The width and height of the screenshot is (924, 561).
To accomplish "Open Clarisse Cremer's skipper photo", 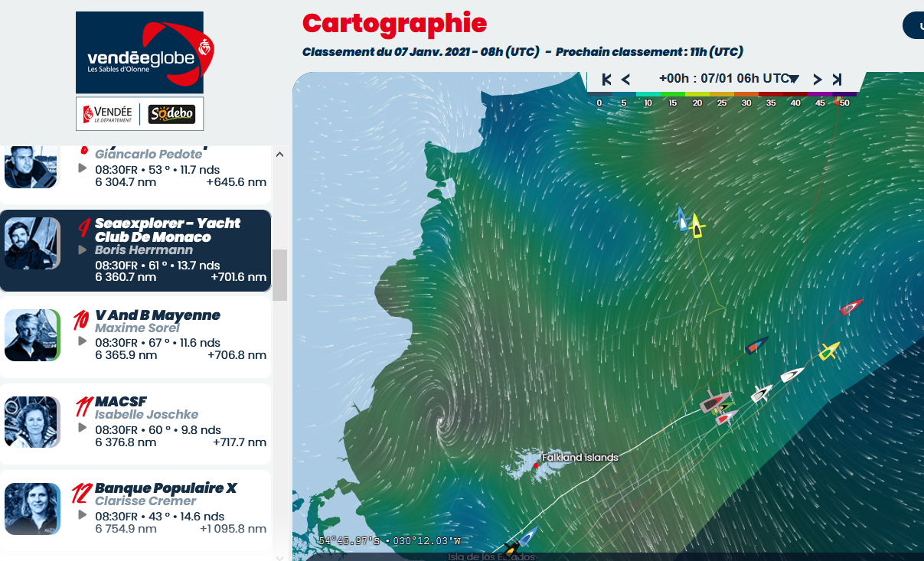I will 32,509.
